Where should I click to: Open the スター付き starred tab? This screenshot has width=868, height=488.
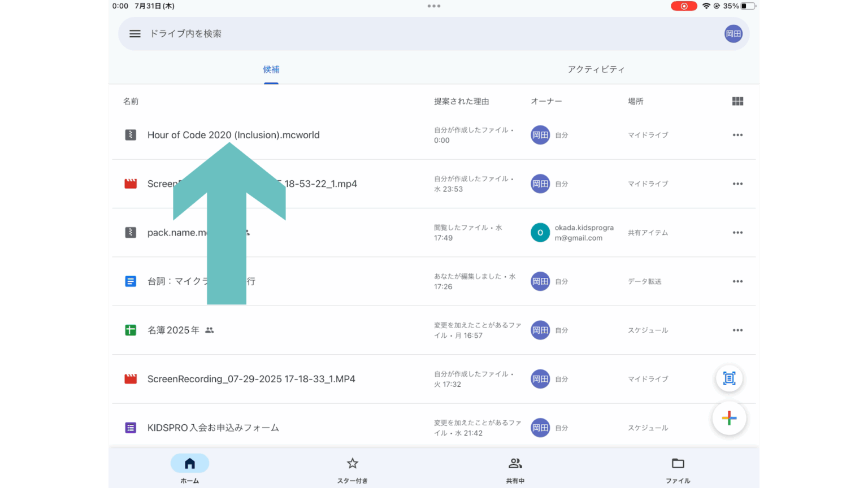click(x=353, y=469)
